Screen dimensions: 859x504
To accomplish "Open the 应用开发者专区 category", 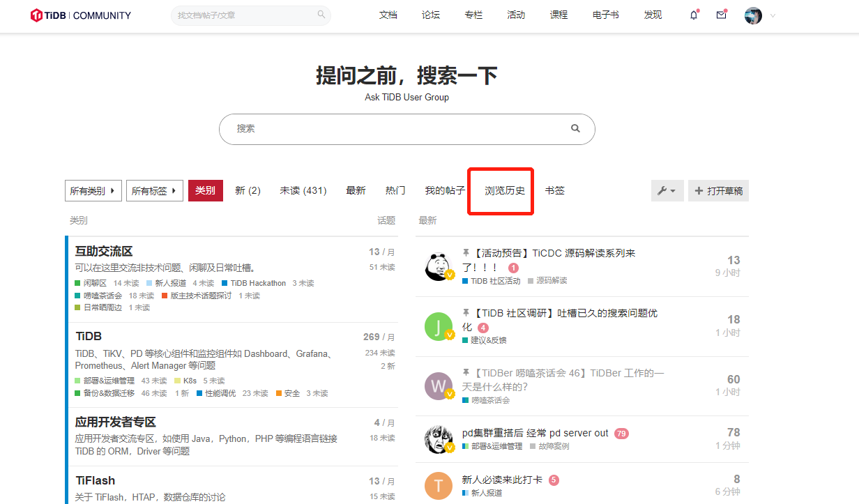I will point(116,422).
